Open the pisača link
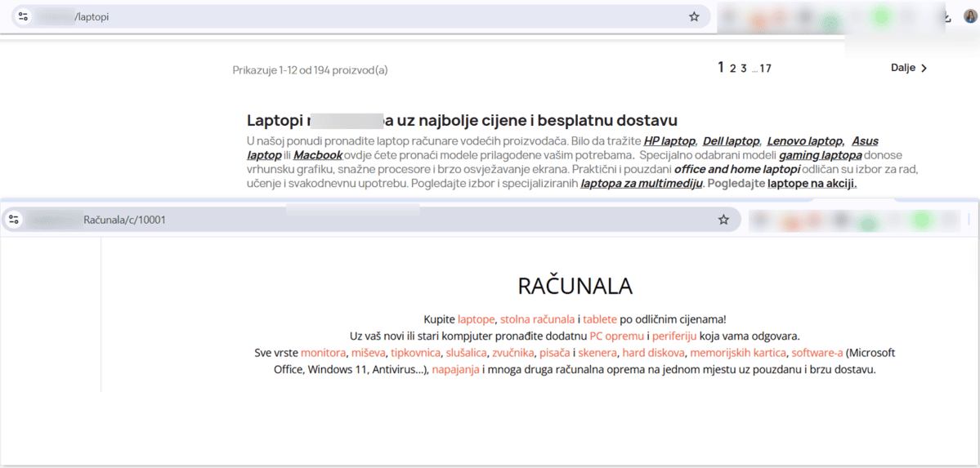The width and height of the screenshot is (980, 468). click(x=555, y=352)
